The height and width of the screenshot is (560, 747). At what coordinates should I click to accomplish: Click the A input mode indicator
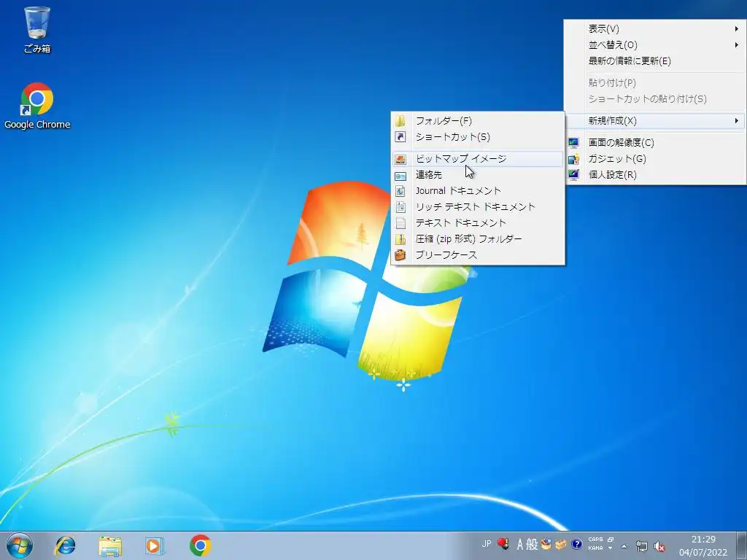[520, 544]
